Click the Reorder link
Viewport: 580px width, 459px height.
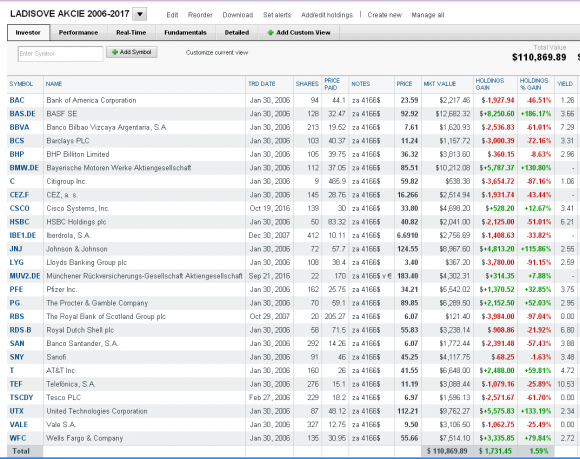(x=200, y=15)
